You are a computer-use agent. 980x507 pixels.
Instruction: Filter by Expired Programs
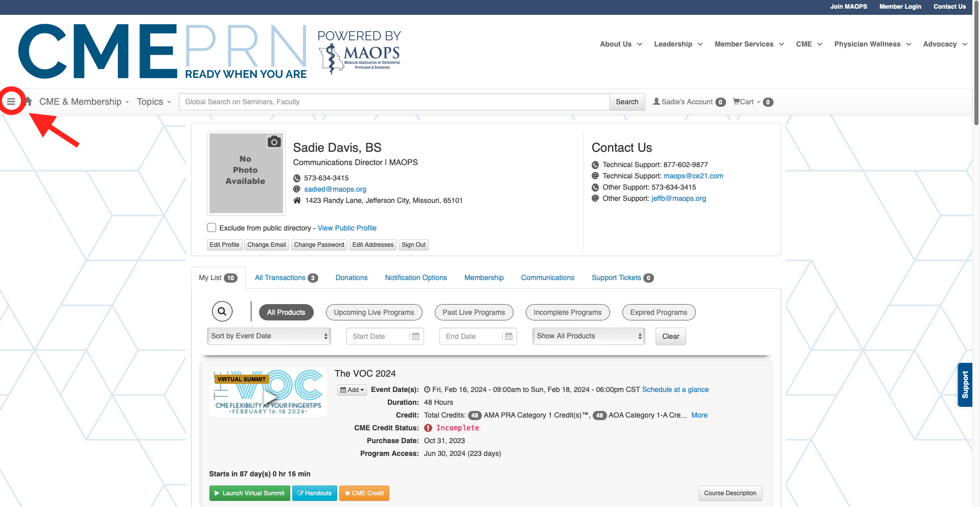pos(659,312)
